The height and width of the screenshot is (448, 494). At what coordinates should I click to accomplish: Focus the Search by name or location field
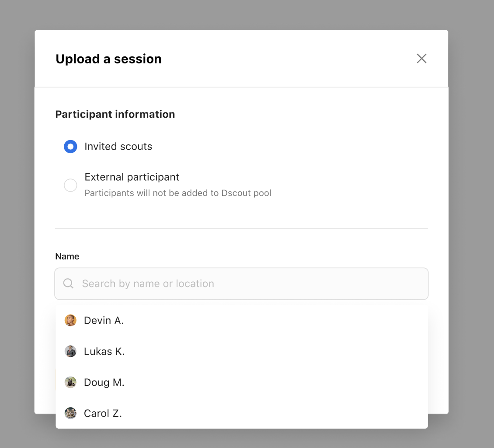(x=241, y=284)
